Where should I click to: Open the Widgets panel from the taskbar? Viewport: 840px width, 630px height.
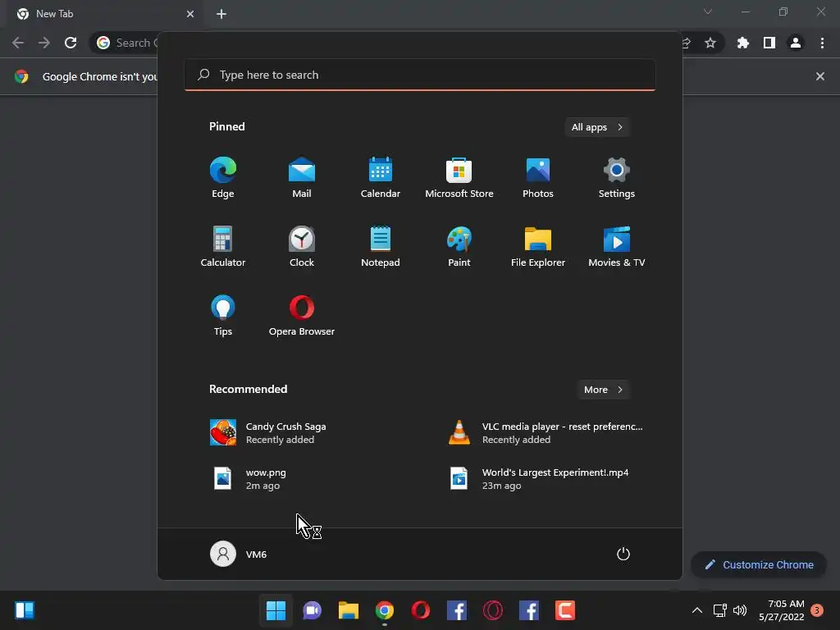(25, 610)
